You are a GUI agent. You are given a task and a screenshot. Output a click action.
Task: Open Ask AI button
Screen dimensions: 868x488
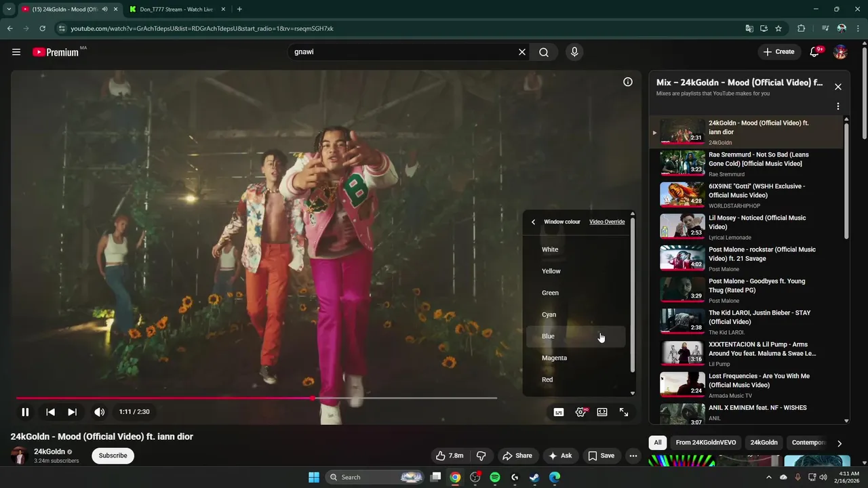click(560, 455)
